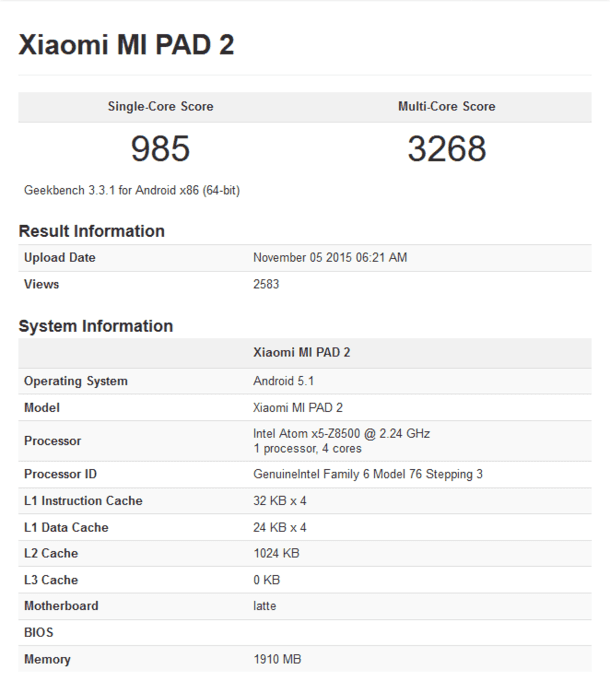Click the multi-core score value 3268
610x693 pixels.
[x=446, y=148]
